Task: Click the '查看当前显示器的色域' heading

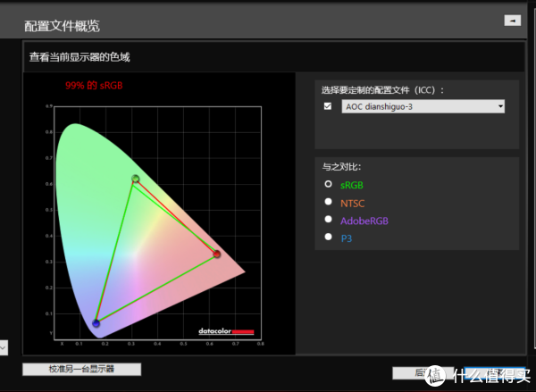Action: 80,57
